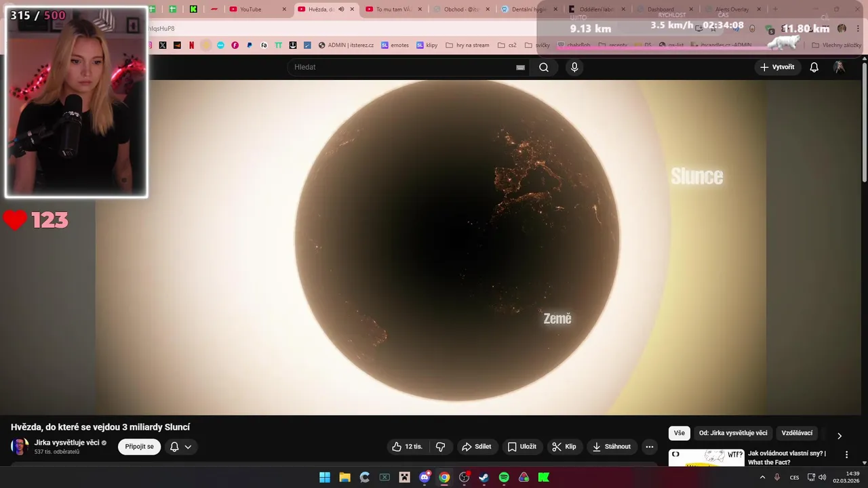Open the Windows Start menu
Image resolution: width=868 pixels, height=488 pixels.
tap(325, 477)
